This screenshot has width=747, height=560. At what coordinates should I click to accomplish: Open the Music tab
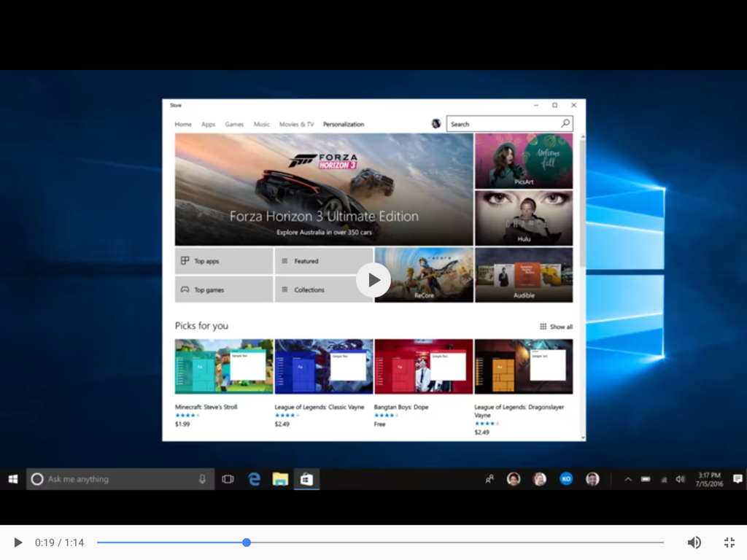point(262,124)
